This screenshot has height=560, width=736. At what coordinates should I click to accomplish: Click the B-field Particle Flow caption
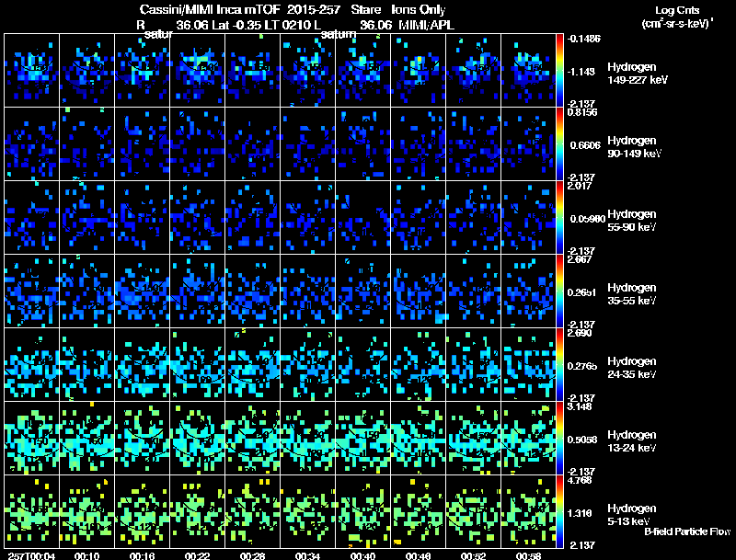click(x=685, y=531)
